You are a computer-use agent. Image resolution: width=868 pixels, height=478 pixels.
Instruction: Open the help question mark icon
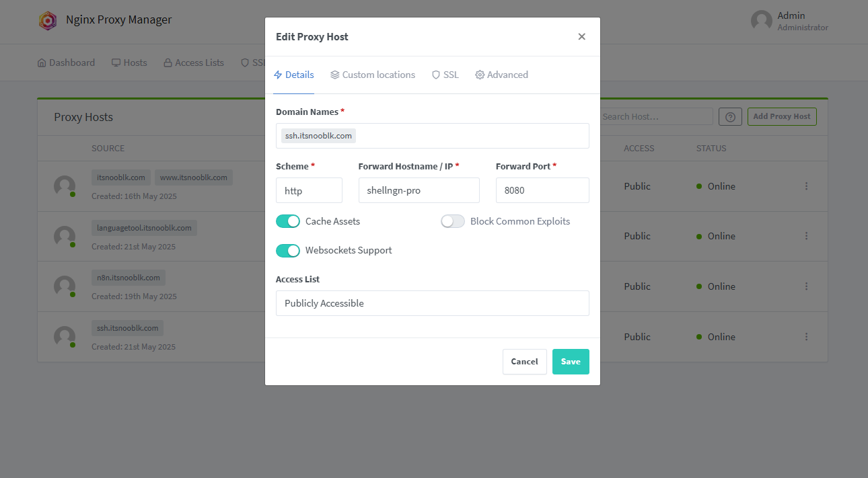[730, 116]
